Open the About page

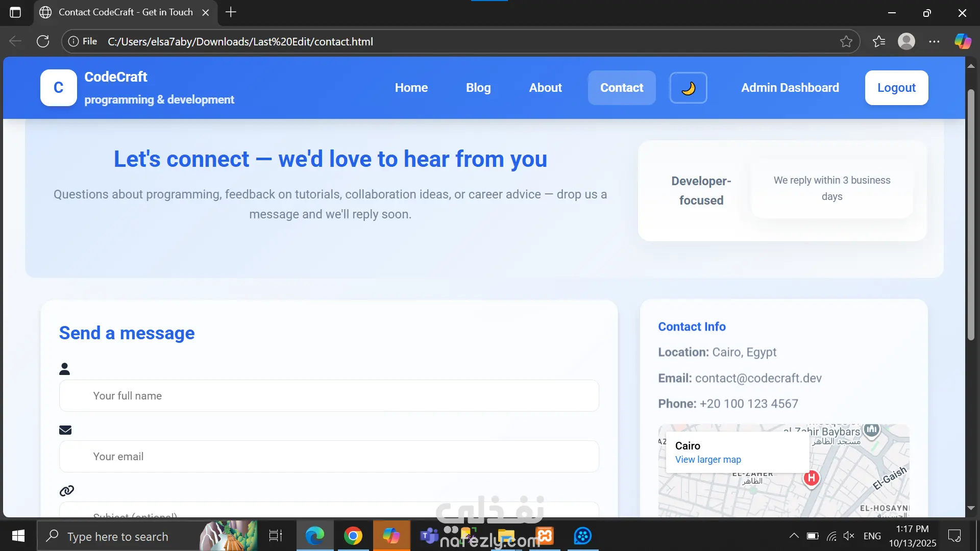point(545,88)
